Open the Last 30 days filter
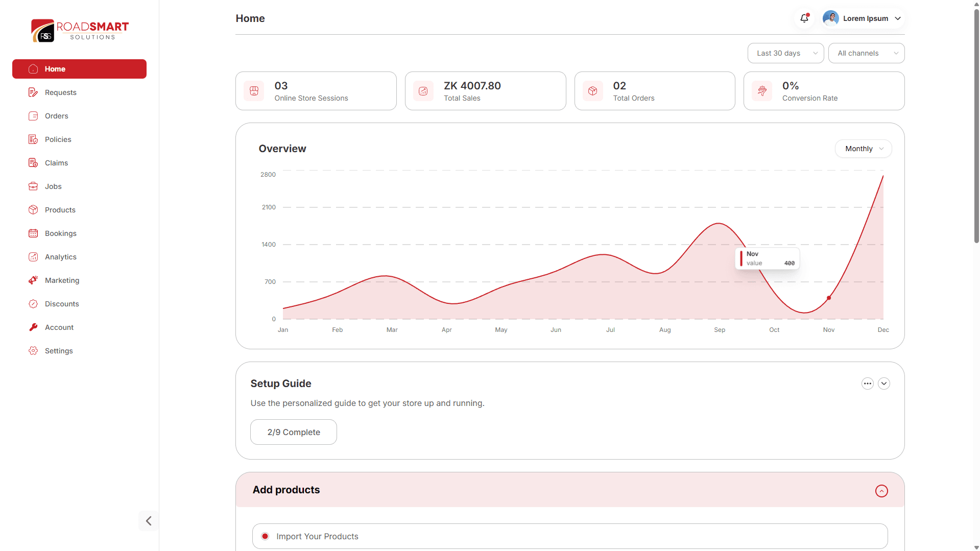Screen dimensions: 980x551 [785, 53]
